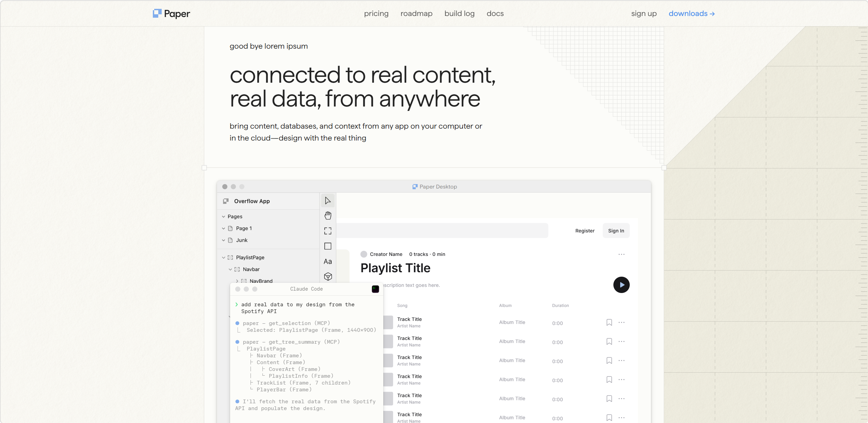Click the round black play button
The height and width of the screenshot is (423, 868).
(x=621, y=285)
